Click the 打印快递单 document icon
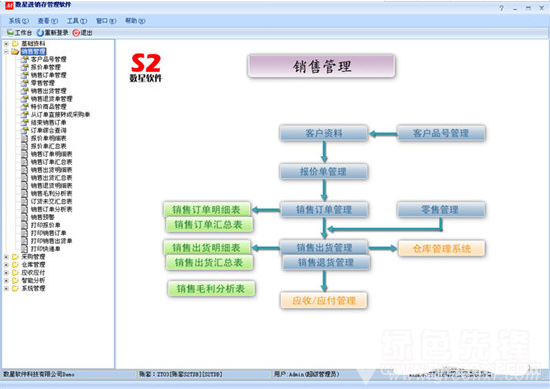The width and height of the screenshot is (550, 389). pos(25,249)
